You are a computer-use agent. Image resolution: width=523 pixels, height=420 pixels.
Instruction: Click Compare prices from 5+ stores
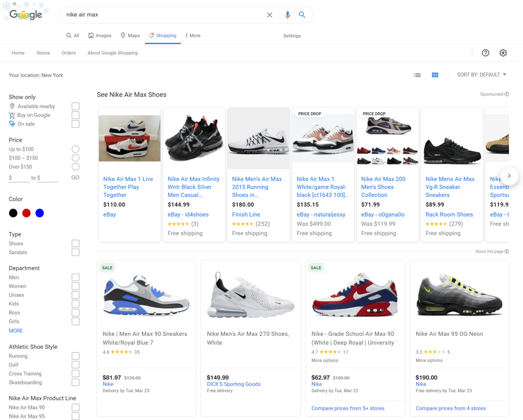point(348,408)
